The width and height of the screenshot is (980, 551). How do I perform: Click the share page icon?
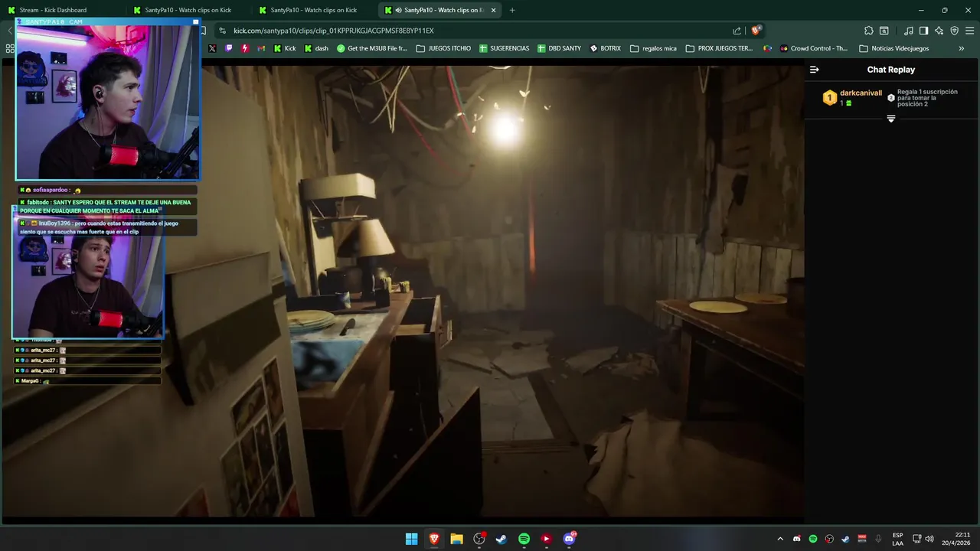(x=737, y=31)
